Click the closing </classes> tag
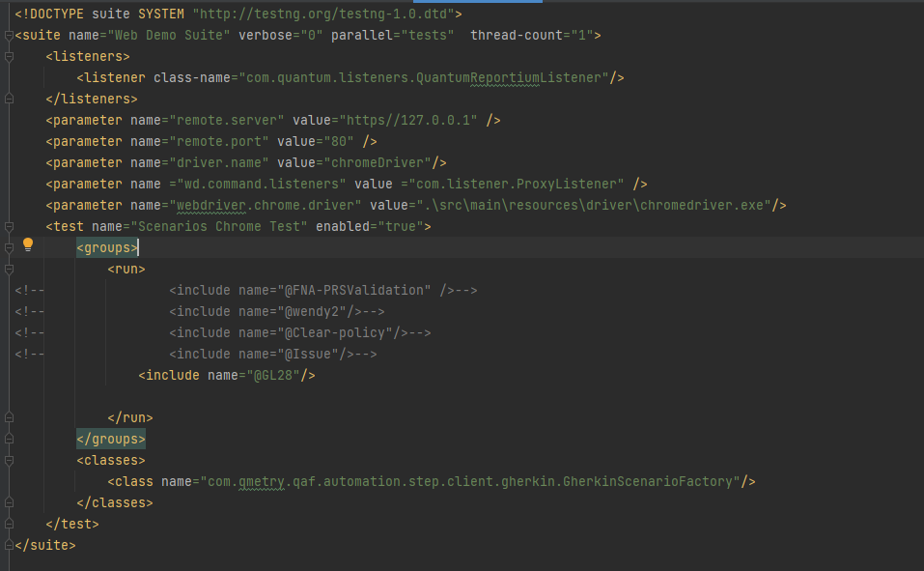The width and height of the screenshot is (924, 571). 115,502
